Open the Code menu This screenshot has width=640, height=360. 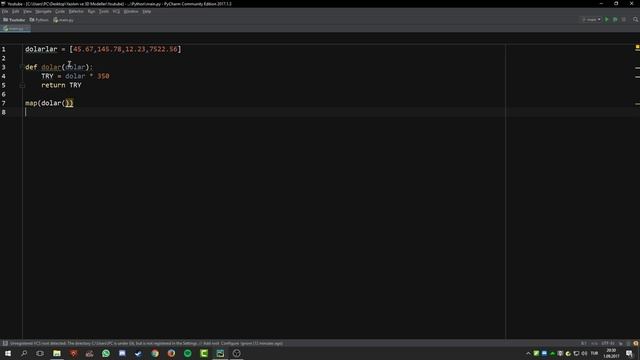coord(60,11)
